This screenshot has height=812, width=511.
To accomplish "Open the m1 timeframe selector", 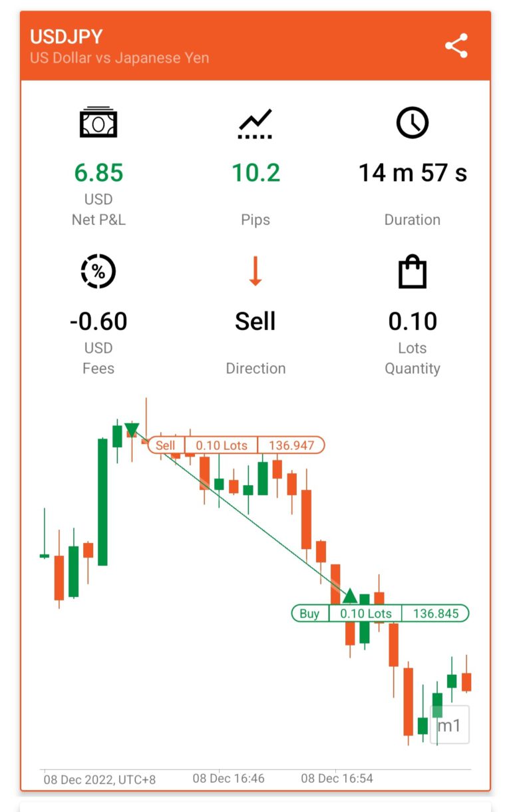I will (x=450, y=725).
